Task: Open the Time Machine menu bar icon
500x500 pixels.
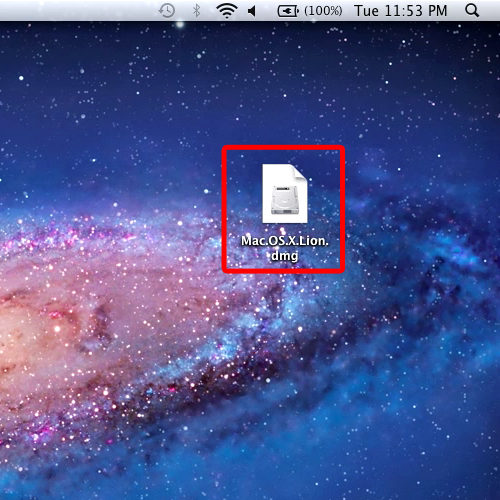Action: [x=167, y=11]
